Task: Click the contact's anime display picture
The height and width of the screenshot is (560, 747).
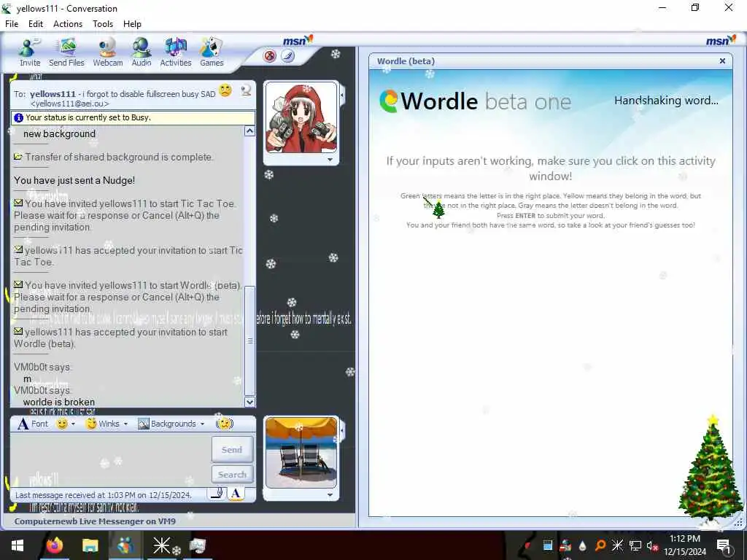Action: click(301, 117)
